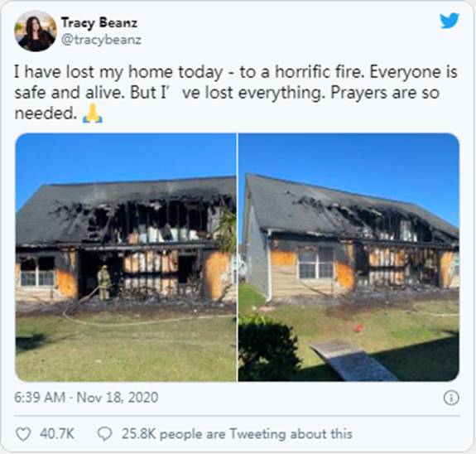Open the circled info icon
The width and height of the screenshot is (476, 454).
click(x=451, y=398)
